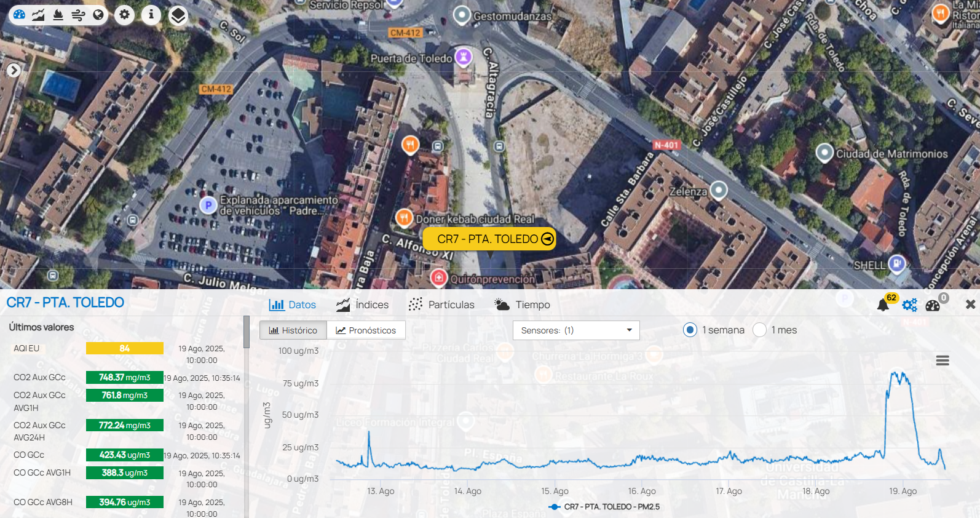Screen dimensions: 980x518
Task: Click the CR7 - PTA. TOLEDO station marker
Action: (489, 239)
